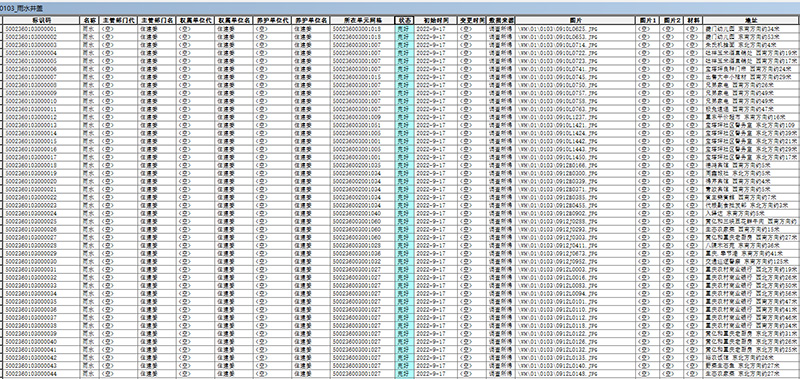Click the 初始时间 column header

[436, 20]
